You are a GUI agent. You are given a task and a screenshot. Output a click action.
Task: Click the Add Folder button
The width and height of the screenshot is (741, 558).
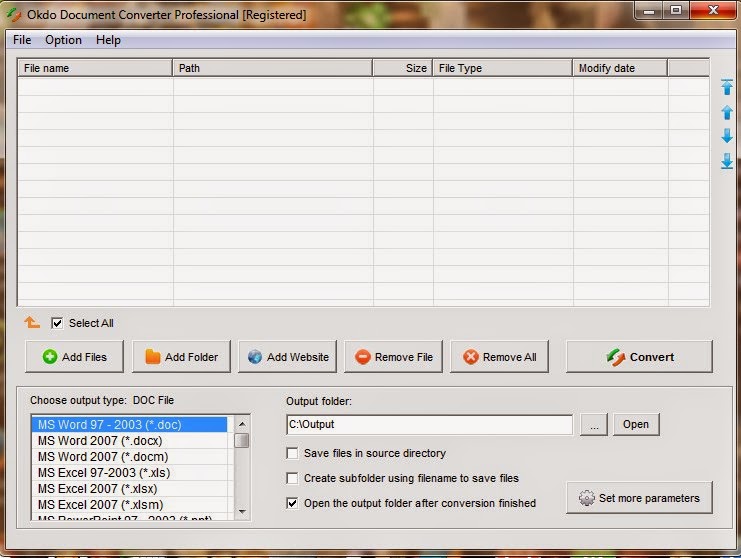[181, 357]
